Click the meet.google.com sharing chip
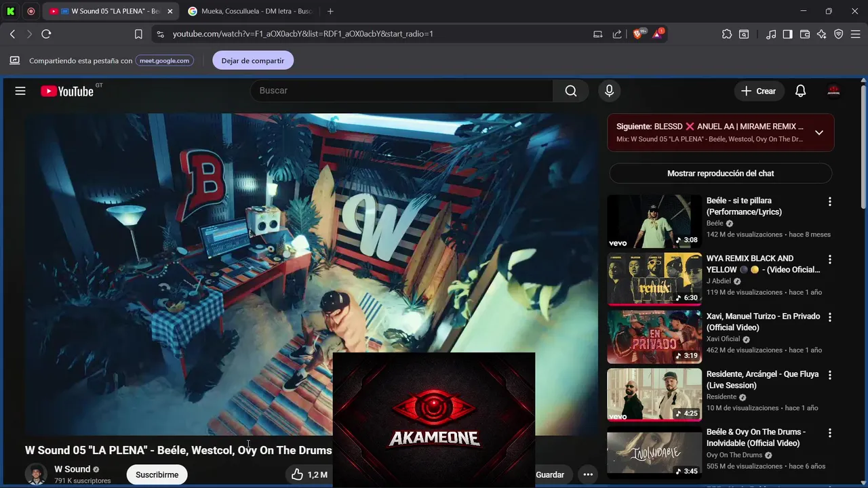This screenshot has width=868, height=488. click(165, 60)
